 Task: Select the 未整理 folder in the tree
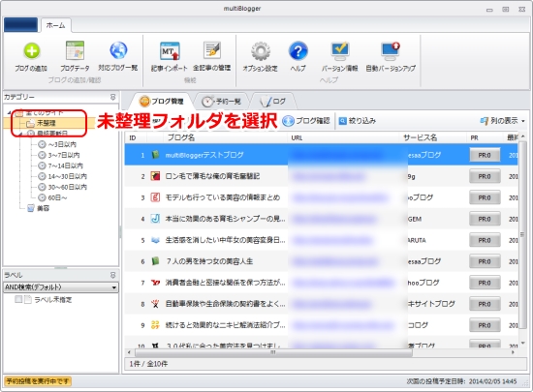[x=46, y=123]
